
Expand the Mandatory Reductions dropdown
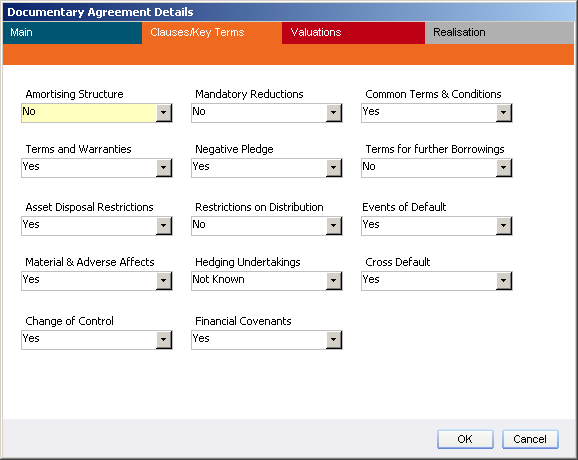coord(334,112)
